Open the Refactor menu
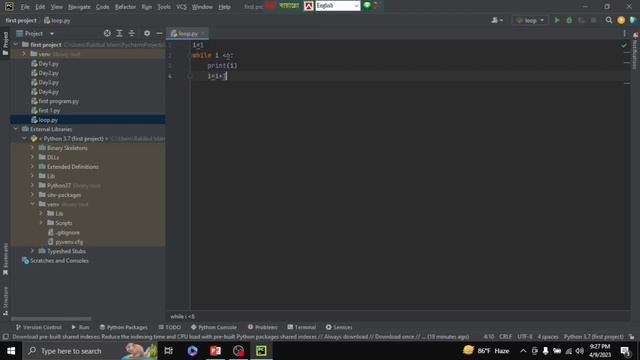This screenshot has width=640, height=360. click(x=125, y=7)
